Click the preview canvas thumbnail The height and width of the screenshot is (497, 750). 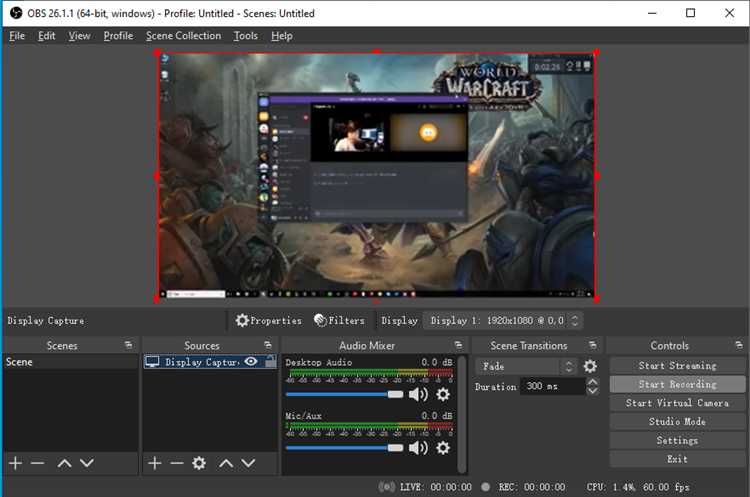click(x=377, y=176)
